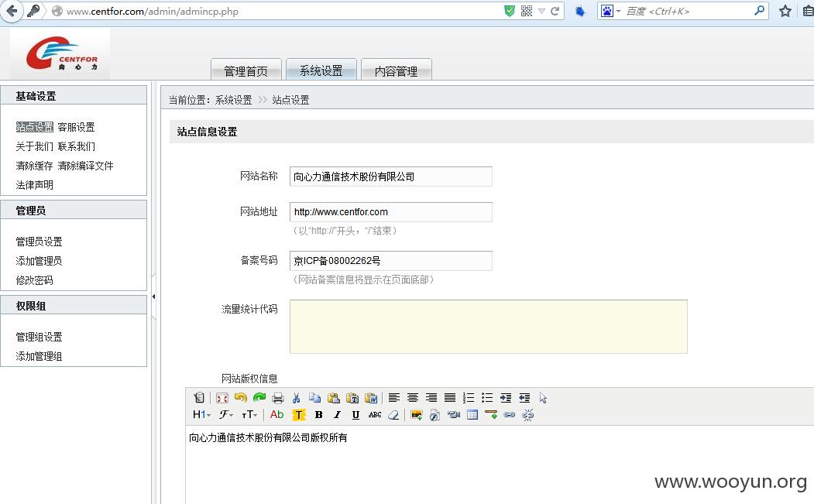The image size is (814, 504).
Task: Open 站点设置 in sidebar
Action: [x=35, y=127]
